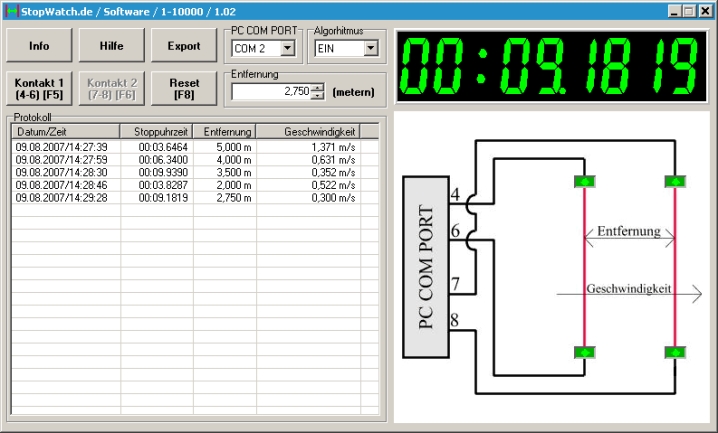Click the Reset [F8] button
718x433 pixels.
click(183, 89)
